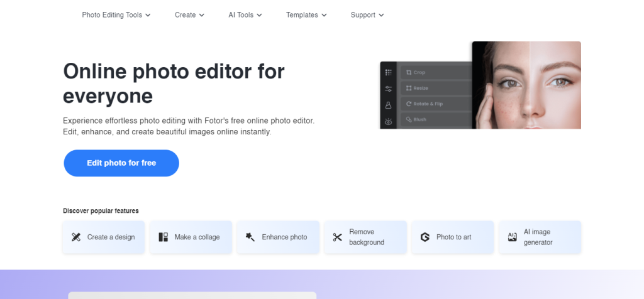Open the Create a design feature card
This screenshot has height=299, width=644.
click(x=104, y=237)
